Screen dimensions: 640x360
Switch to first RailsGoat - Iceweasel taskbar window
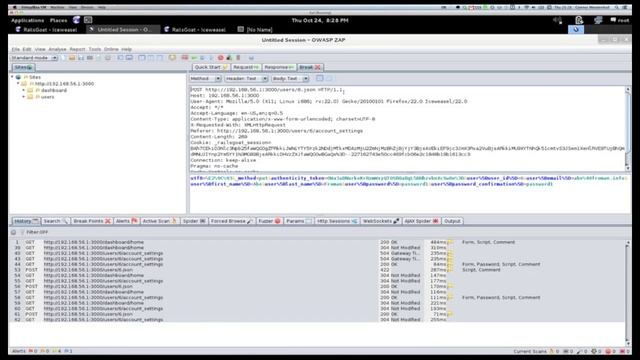pos(46,29)
